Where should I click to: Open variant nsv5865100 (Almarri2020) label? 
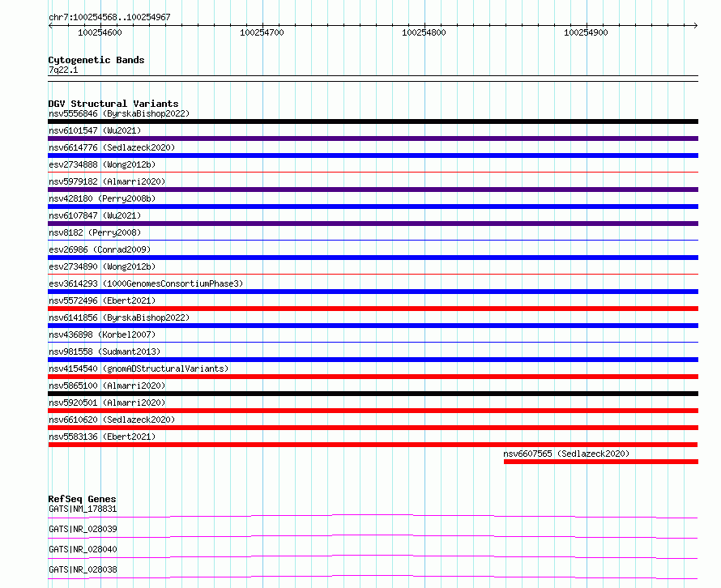click(x=107, y=386)
